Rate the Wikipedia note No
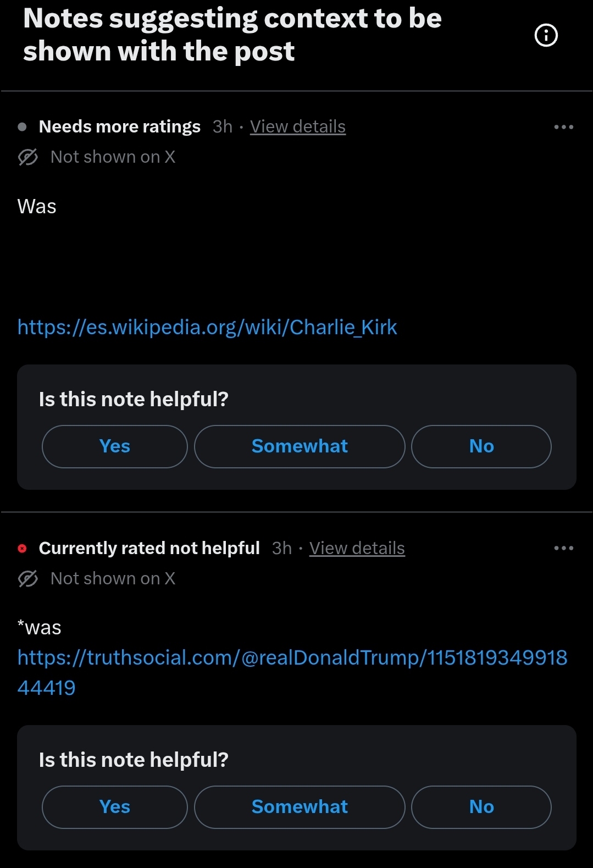 tap(481, 446)
